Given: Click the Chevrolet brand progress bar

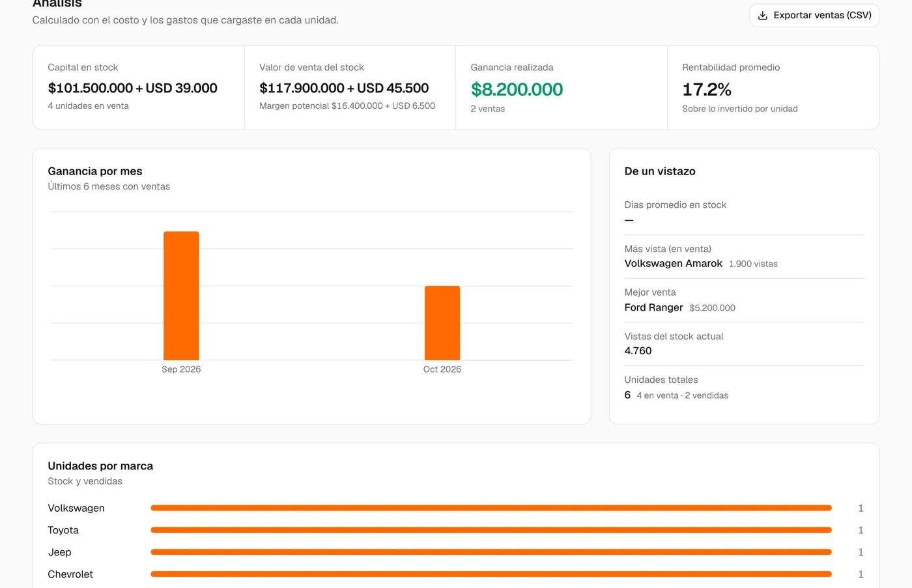Looking at the screenshot, I should [x=491, y=574].
